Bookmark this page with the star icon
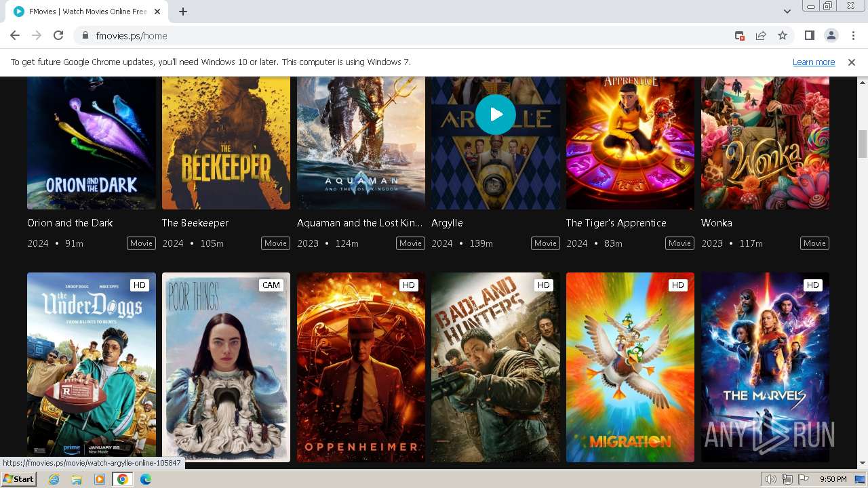Screen dimensions: 868x488 pos(783,36)
